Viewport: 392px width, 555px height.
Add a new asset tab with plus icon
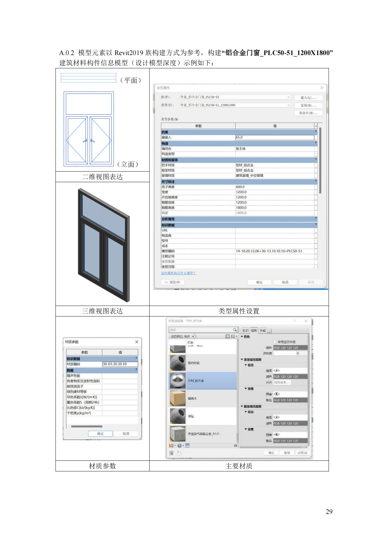(269, 331)
